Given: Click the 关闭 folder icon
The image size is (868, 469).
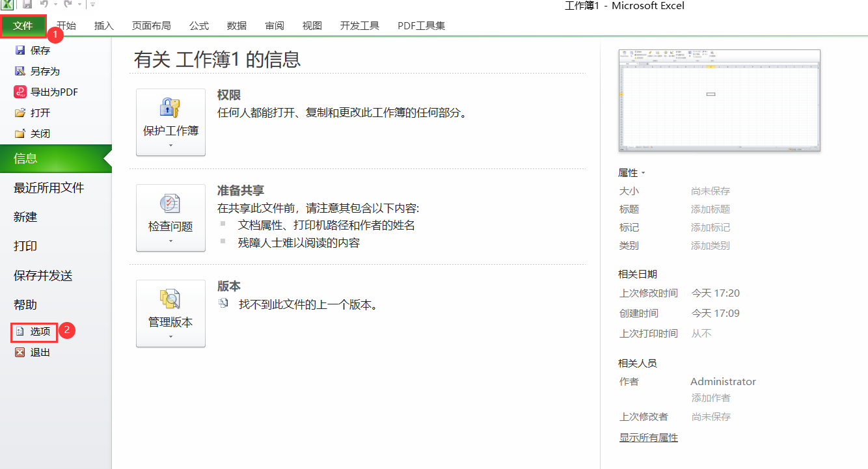Looking at the screenshot, I should tap(20, 133).
